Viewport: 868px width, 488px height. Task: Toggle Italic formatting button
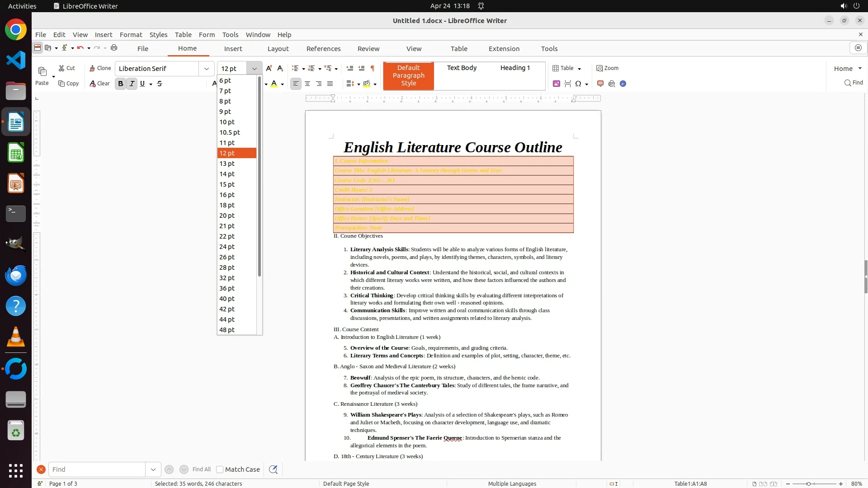tap(132, 84)
